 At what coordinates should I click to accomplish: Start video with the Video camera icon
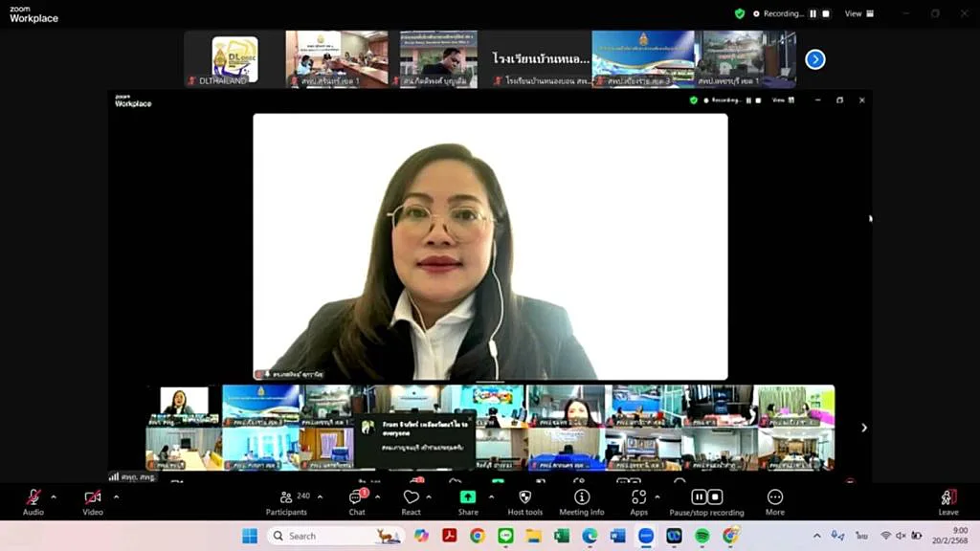point(93,497)
